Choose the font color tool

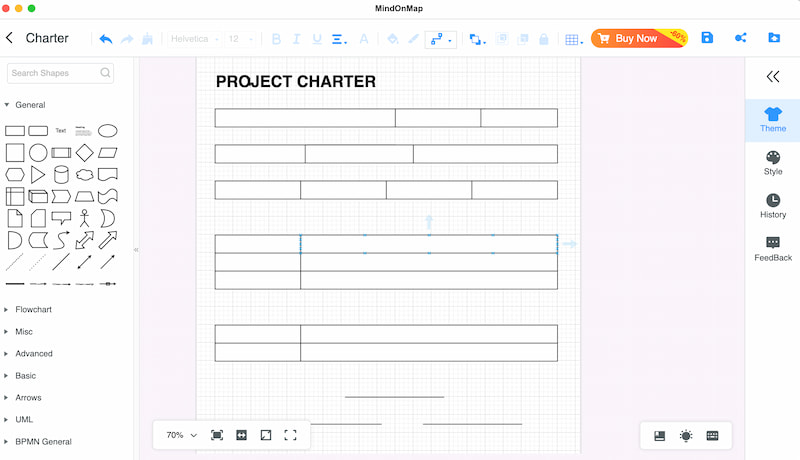click(x=364, y=39)
